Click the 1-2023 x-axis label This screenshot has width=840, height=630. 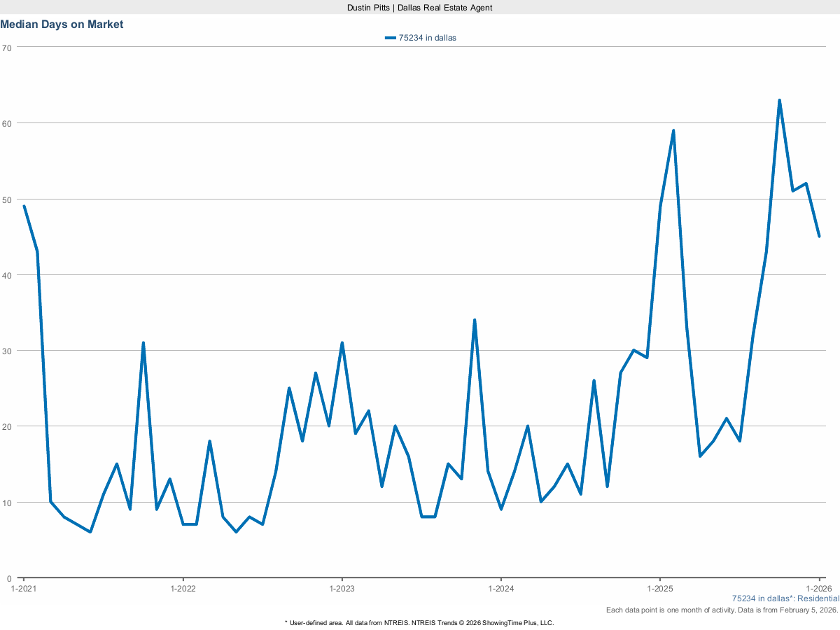(x=342, y=589)
